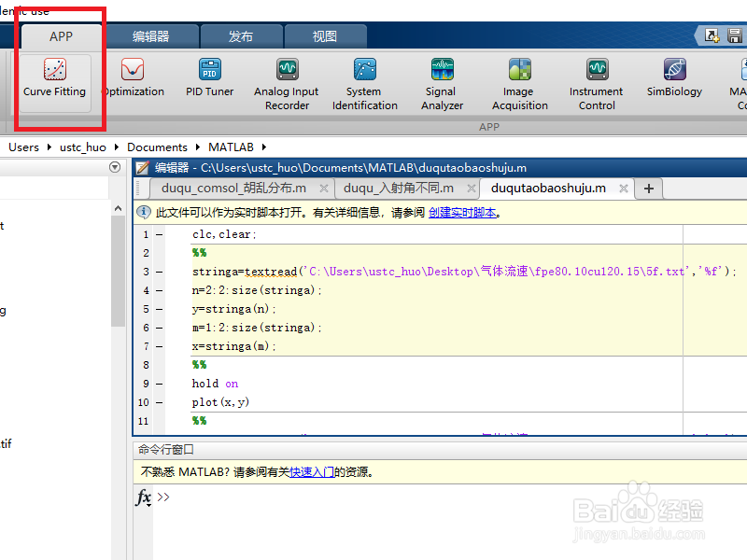Screen dimensions: 747x560
Task: Launch System Identification app
Action: tap(365, 85)
